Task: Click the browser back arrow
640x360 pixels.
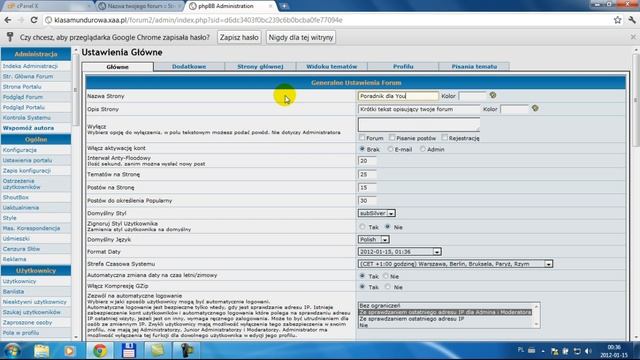Action: 8,20
